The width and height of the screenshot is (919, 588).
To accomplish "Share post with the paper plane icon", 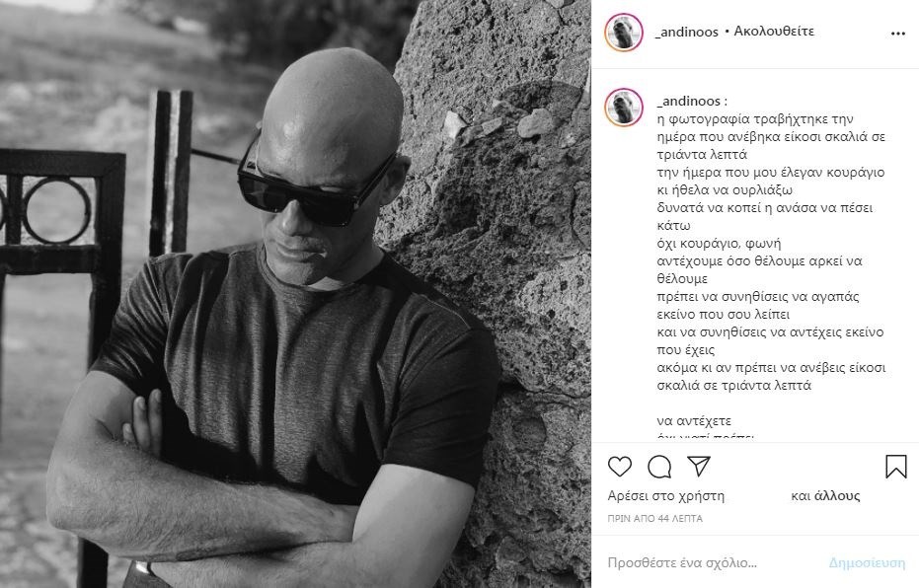I will point(699,467).
